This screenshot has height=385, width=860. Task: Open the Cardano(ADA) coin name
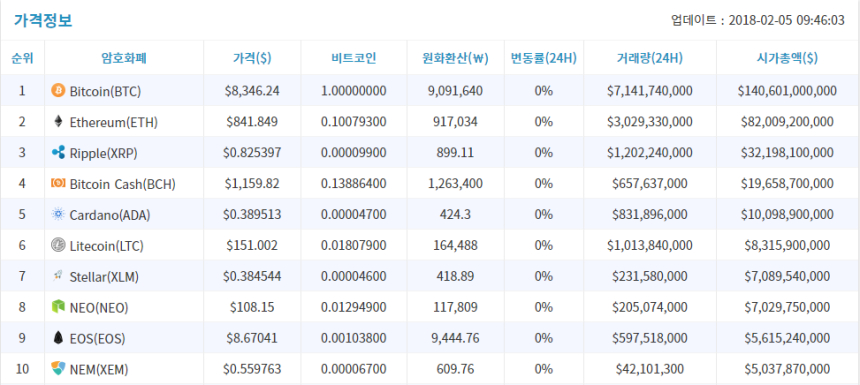pos(110,215)
